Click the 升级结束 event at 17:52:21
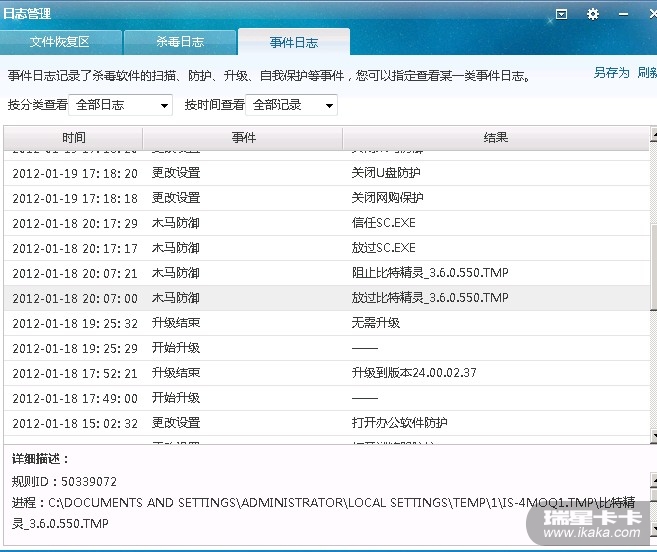 click(176, 373)
